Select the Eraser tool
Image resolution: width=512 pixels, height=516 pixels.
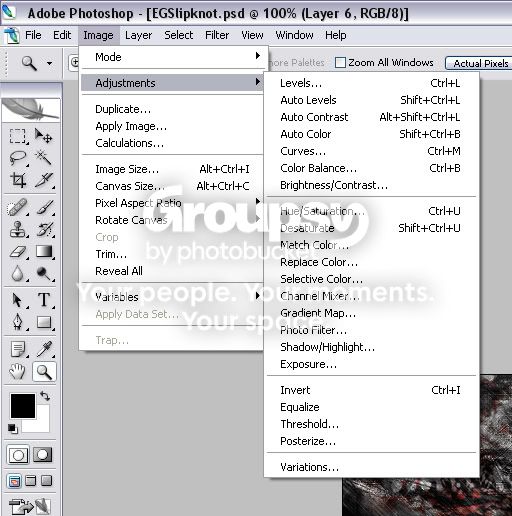pos(17,252)
